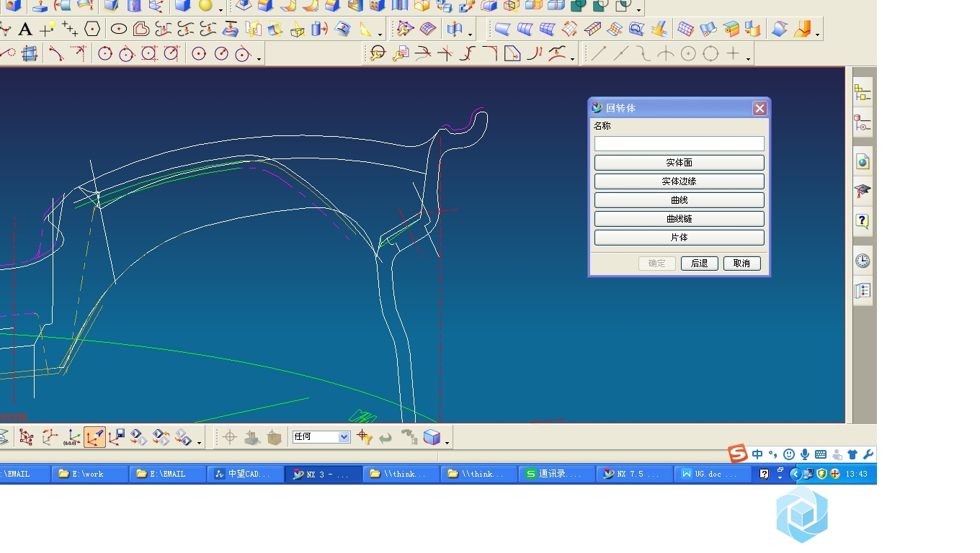The width and height of the screenshot is (980, 553).
Task: Click the WCS dynamics icon highlighted orange
Action: click(x=94, y=437)
